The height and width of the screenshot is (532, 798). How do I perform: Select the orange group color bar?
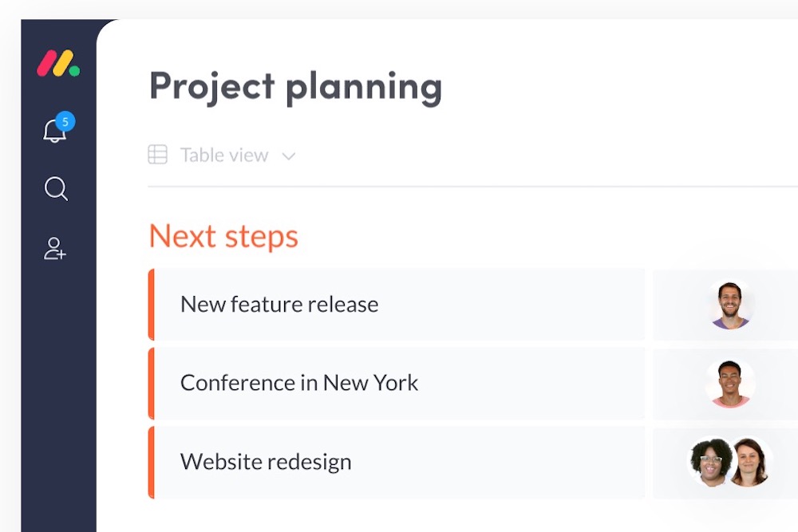(151, 305)
